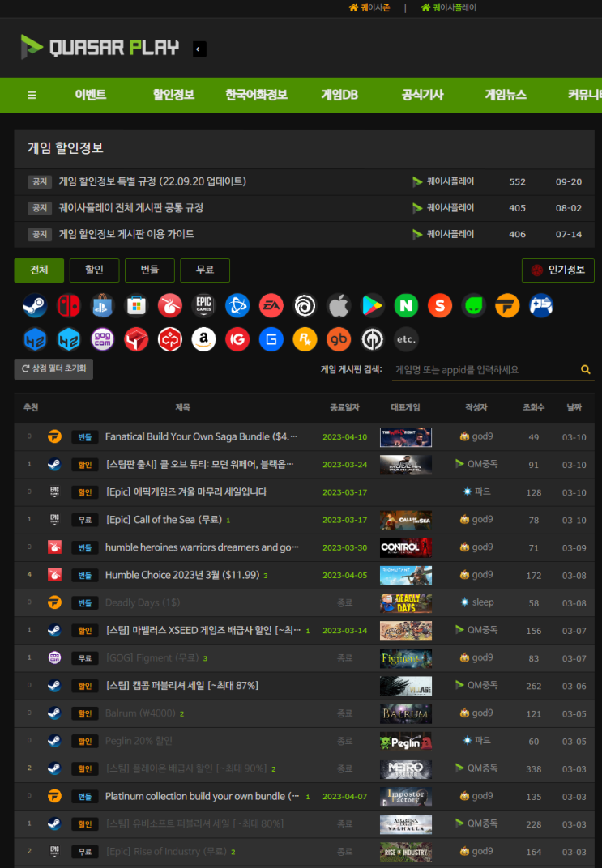Open notice 퀘이사플레이 전체 게시판 공통 규정
Image resolution: width=602 pixels, height=868 pixels.
130,208
